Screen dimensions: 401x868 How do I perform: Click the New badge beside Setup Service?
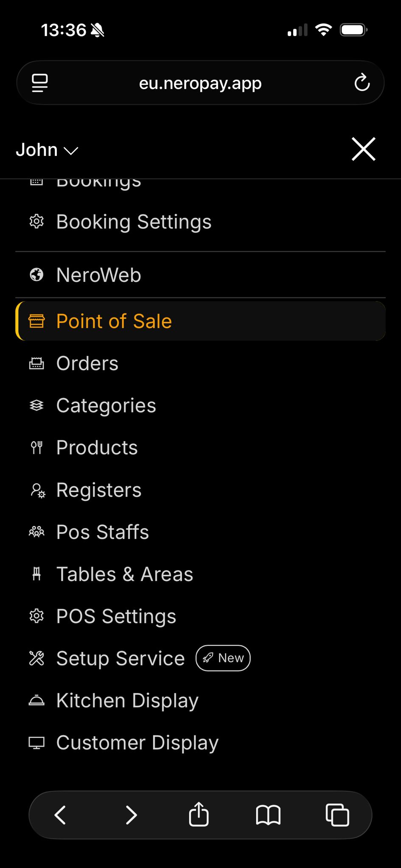(223, 658)
